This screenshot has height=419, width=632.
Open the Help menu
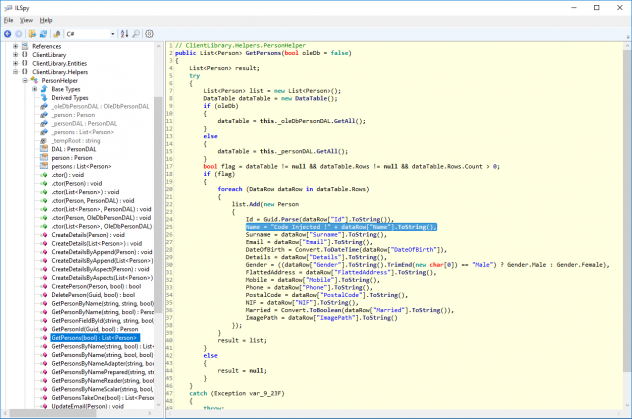46,20
